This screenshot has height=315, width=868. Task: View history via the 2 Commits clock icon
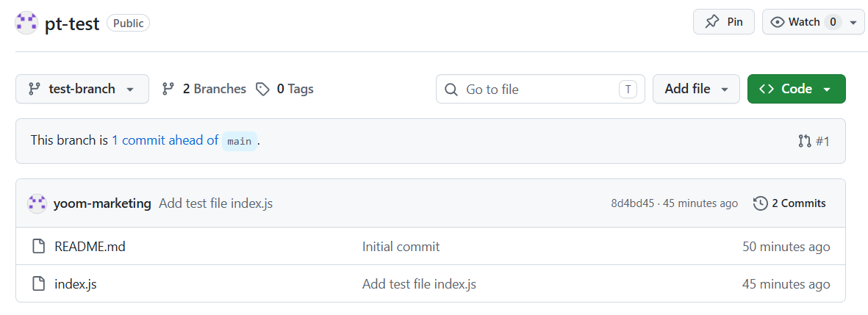coord(760,203)
